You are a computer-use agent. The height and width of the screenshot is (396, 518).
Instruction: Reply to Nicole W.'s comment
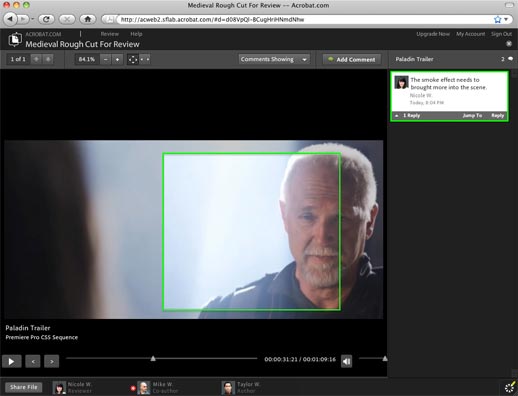497,115
